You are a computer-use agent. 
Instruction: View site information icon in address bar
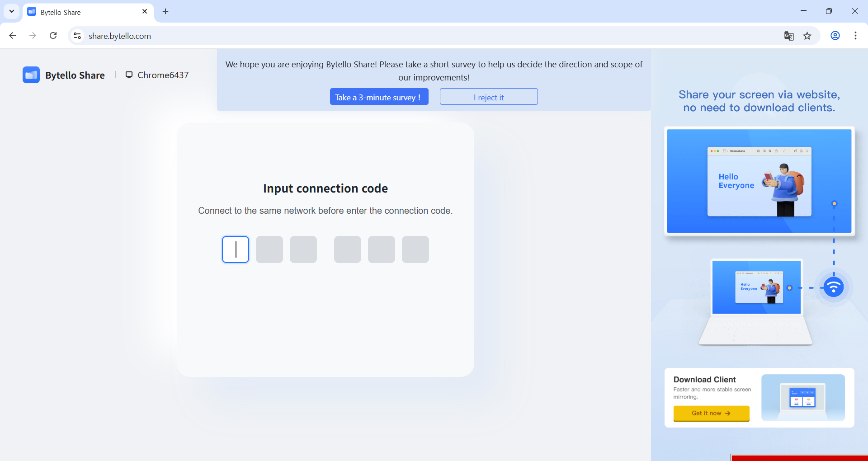coord(77,36)
